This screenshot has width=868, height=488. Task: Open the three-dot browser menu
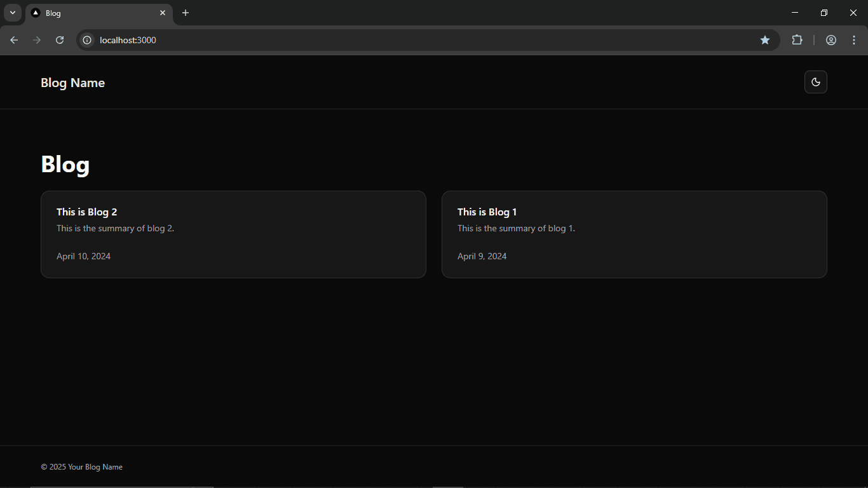(854, 39)
